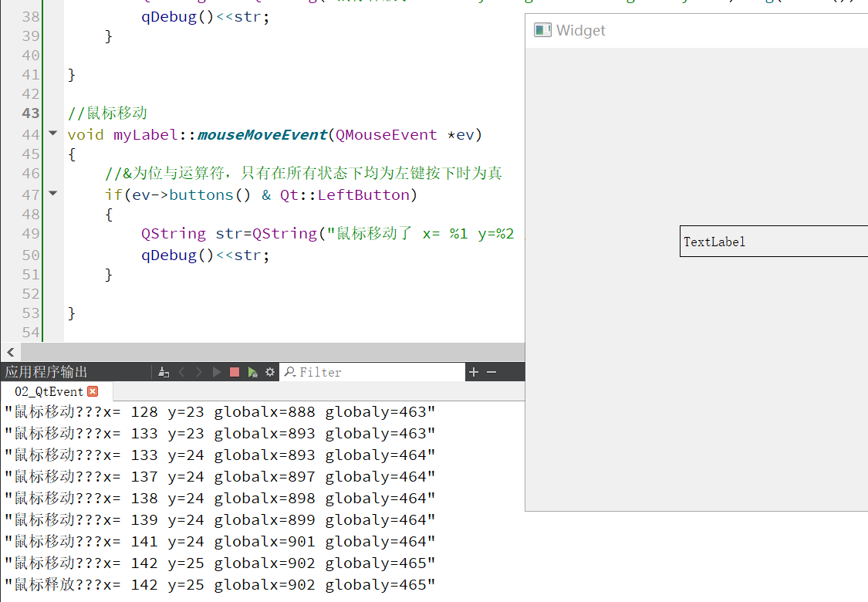Select the 02_QtEvent output tab
The width and height of the screenshot is (868, 602).
pyautogui.click(x=49, y=391)
